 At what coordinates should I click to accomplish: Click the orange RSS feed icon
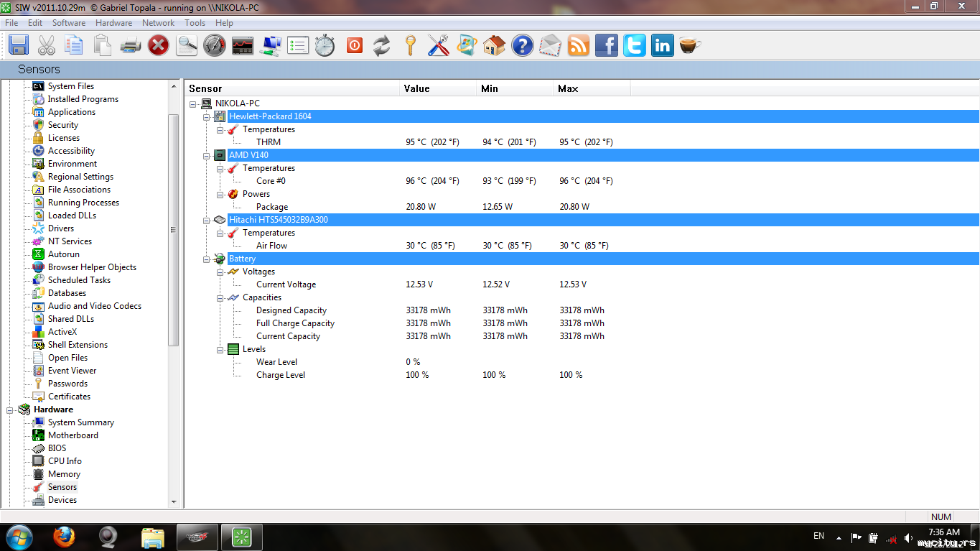[579, 45]
